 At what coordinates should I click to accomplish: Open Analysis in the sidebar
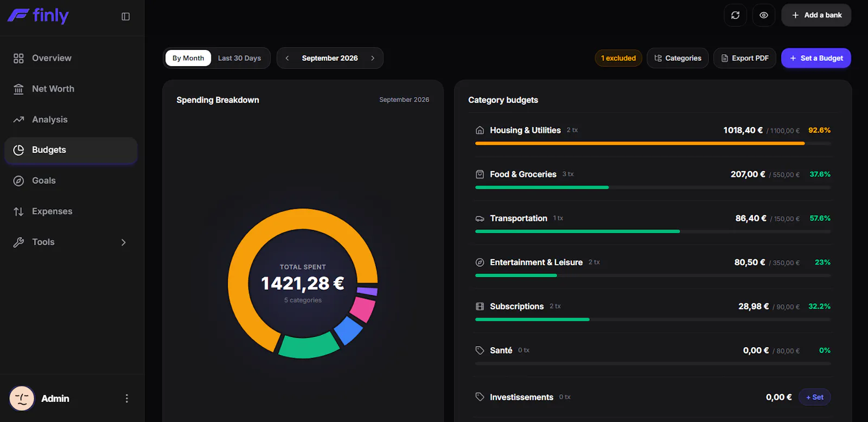pyautogui.click(x=71, y=119)
